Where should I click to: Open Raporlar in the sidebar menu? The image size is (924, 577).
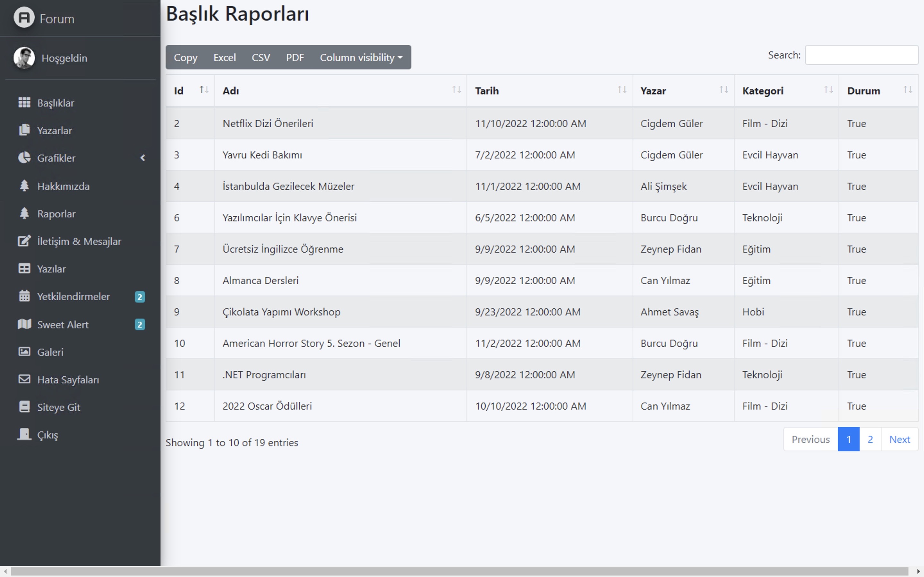point(56,214)
